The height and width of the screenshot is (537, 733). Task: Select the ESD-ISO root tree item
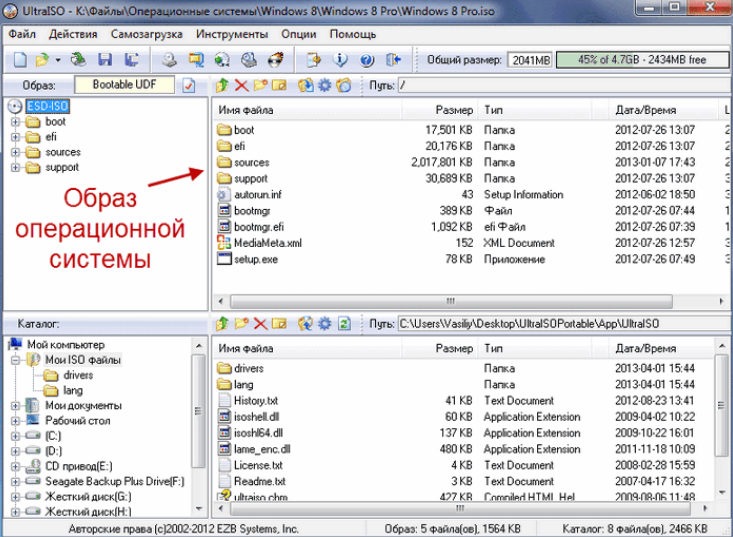point(47,106)
